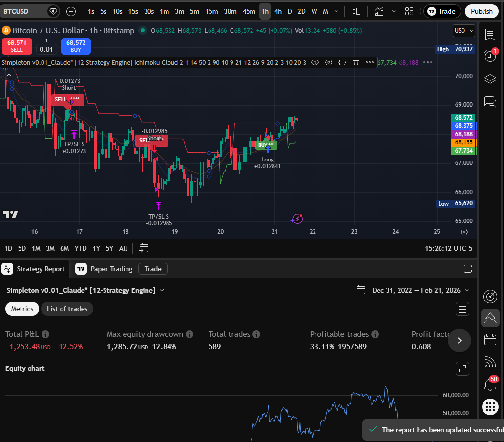Click the Publish button

click(482, 11)
